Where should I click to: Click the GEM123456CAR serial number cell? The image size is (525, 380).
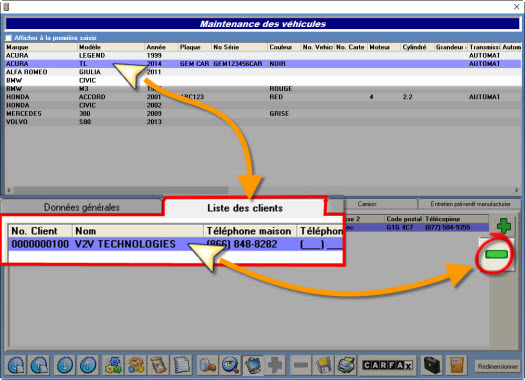coord(238,64)
